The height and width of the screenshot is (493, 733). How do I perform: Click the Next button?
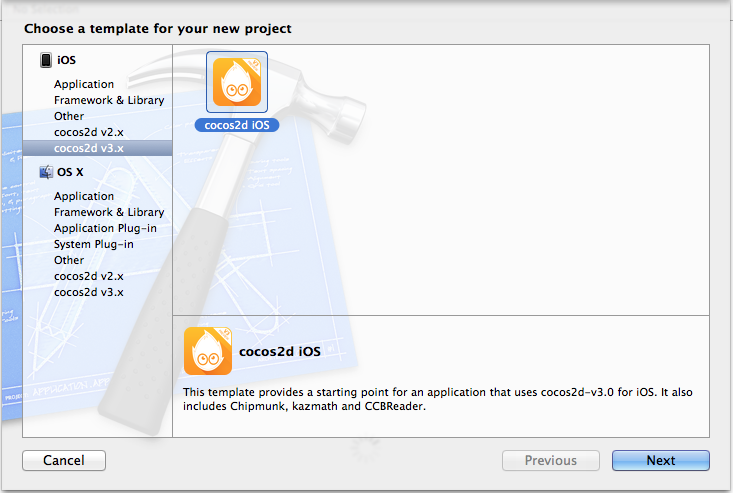(661, 460)
